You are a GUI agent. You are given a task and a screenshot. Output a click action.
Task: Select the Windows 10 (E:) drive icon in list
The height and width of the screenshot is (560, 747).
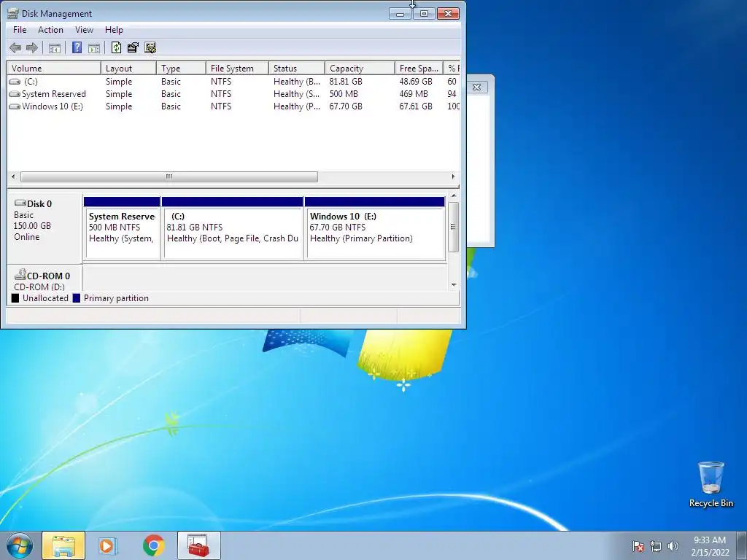pos(15,106)
